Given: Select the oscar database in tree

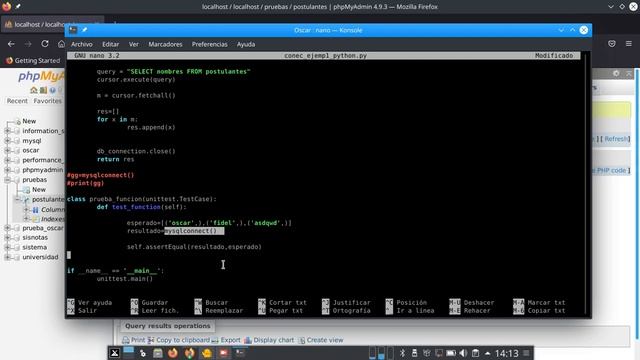Looking at the screenshot, I should 31,150.
